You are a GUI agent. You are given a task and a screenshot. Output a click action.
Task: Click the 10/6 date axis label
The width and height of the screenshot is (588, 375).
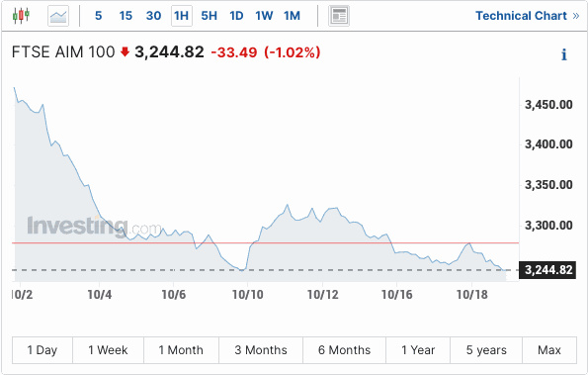tap(174, 295)
